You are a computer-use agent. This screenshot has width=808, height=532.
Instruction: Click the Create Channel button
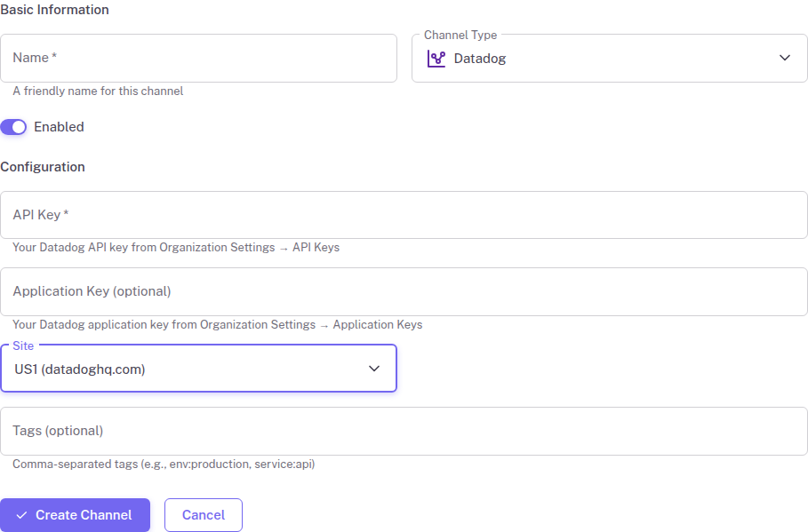point(75,515)
